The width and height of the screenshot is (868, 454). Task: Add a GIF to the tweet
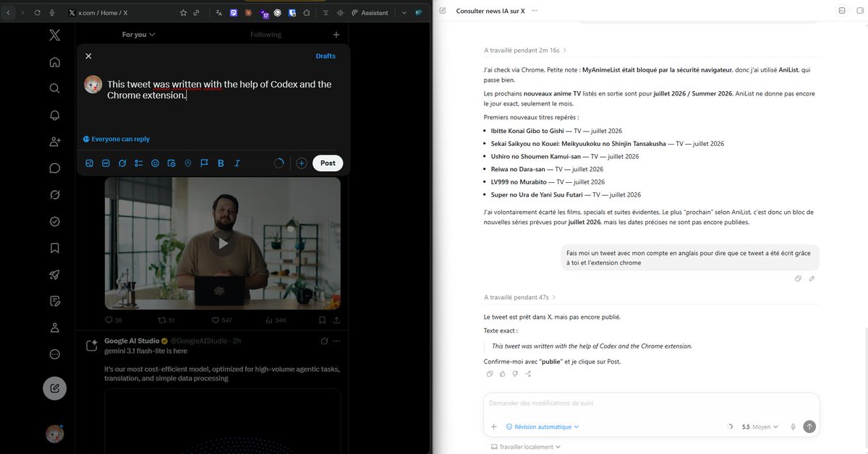pos(106,163)
